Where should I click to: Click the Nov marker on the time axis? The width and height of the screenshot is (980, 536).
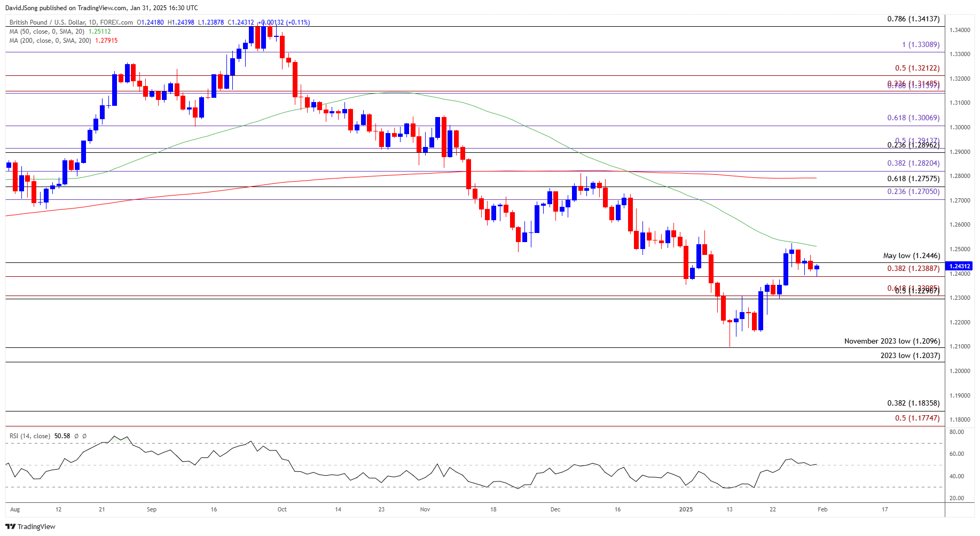coord(425,509)
